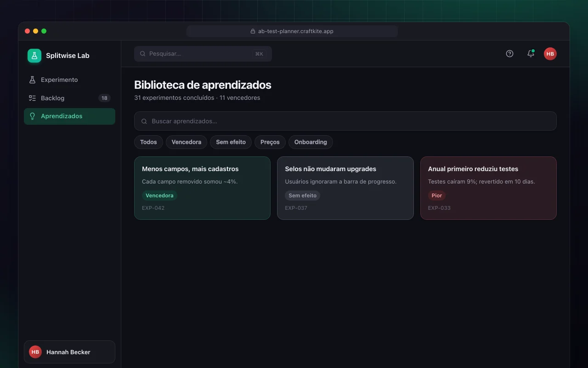Image resolution: width=588 pixels, height=368 pixels.
Task: Click text Usuários ignoraram a barra de progresso
Action: [341, 182]
